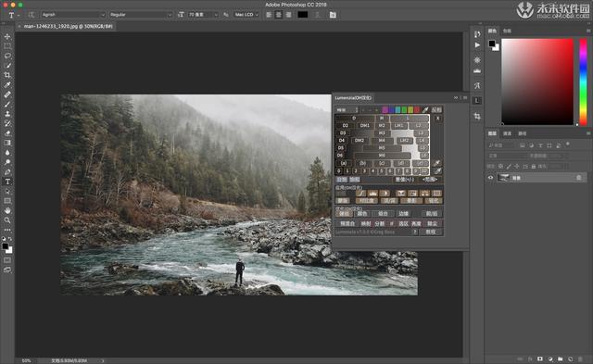Click the zone 5 button in Lumenzia

pos(381,171)
